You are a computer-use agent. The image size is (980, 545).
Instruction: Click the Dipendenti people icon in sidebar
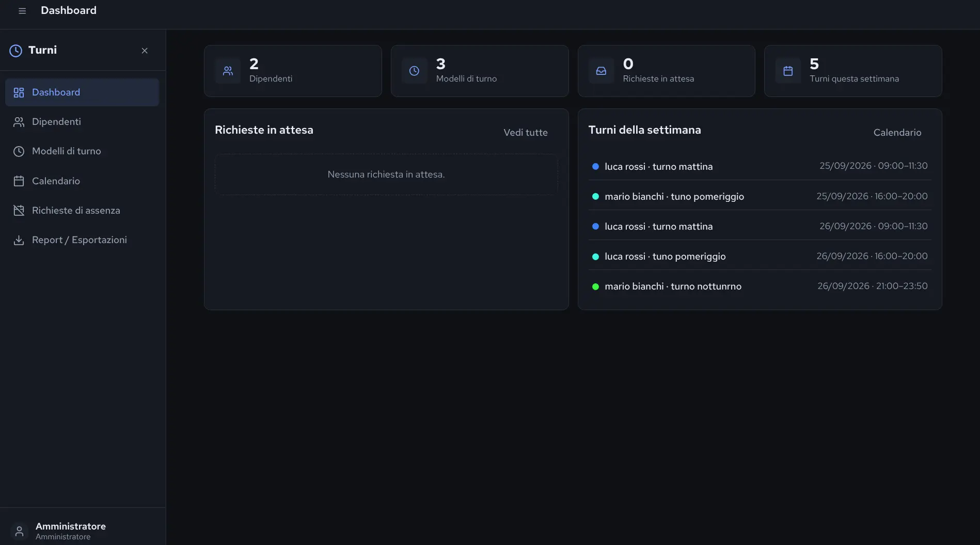tap(19, 122)
